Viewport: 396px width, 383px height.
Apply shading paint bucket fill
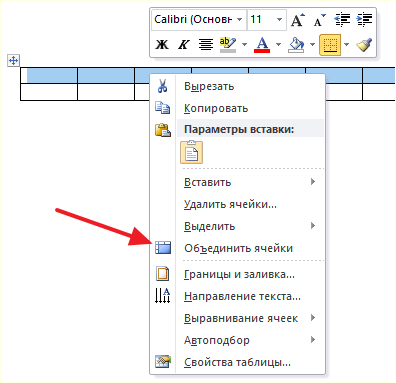(296, 44)
